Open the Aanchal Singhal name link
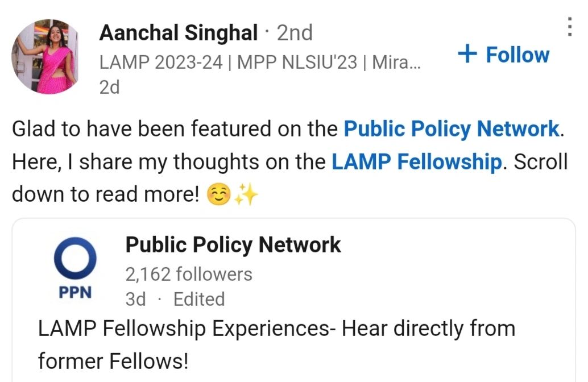 pos(179,32)
